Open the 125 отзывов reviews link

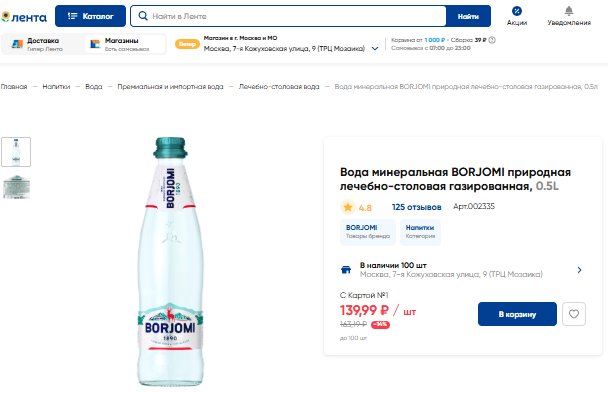tap(416, 207)
